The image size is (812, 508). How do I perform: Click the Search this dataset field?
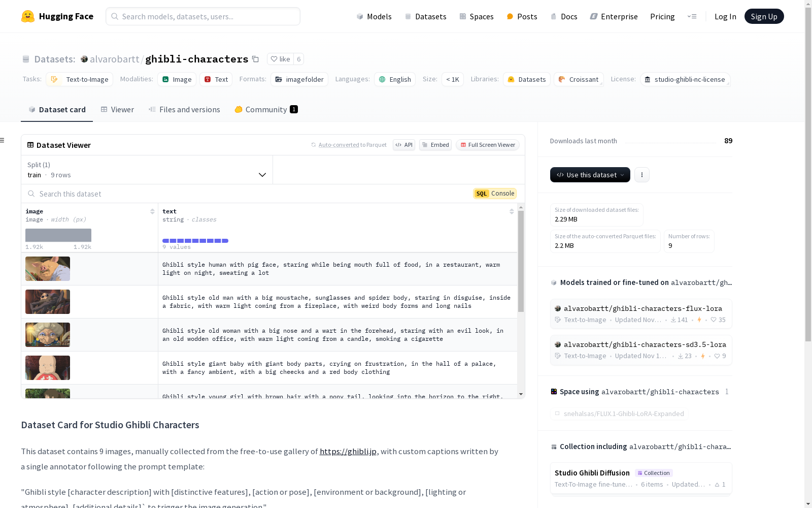tap(247, 194)
